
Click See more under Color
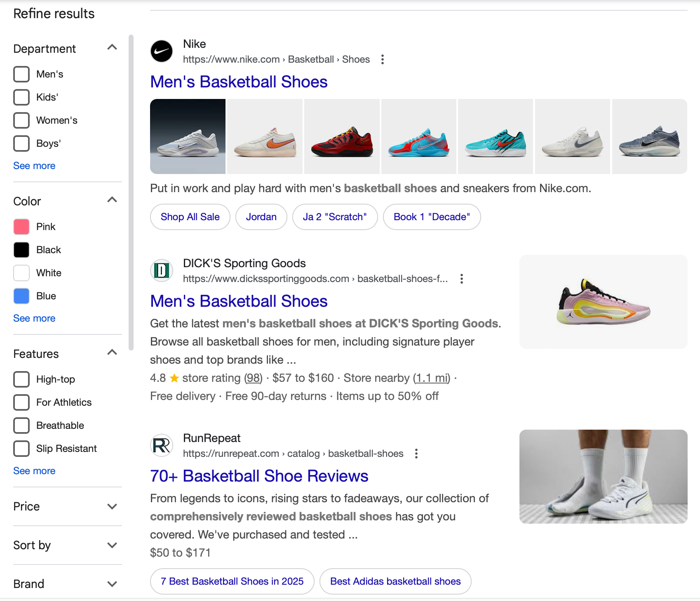pos(34,318)
